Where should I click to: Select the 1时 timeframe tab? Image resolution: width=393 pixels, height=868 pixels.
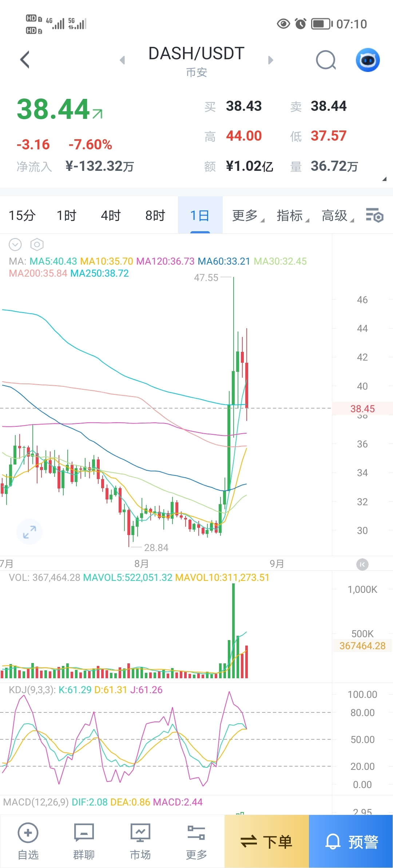66,216
